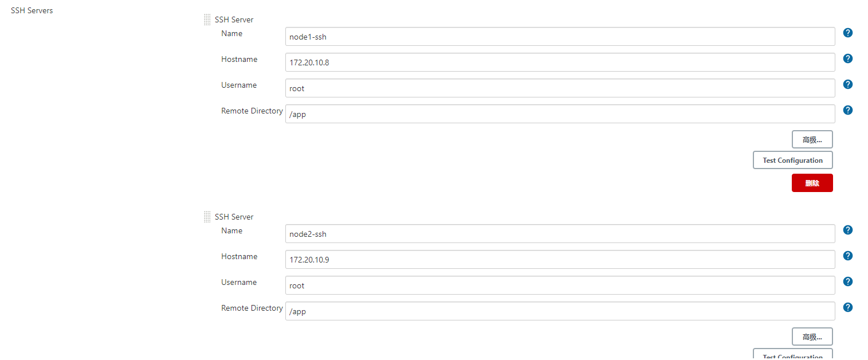Image resolution: width=868 pixels, height=360 pixels.
Task: Select the Name field containing node1-ssh
Action: pyautogui.click(x=560, y=36)
